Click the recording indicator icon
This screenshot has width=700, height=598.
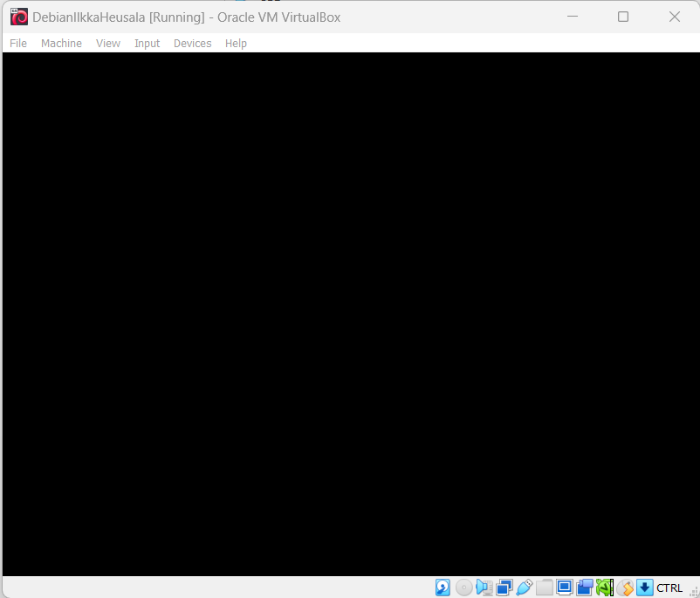tap(585, 588)
